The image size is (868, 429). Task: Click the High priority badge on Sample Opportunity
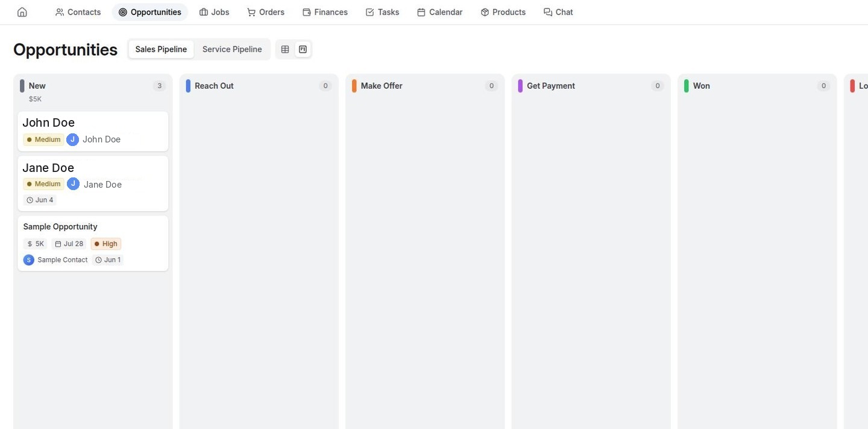106,244
